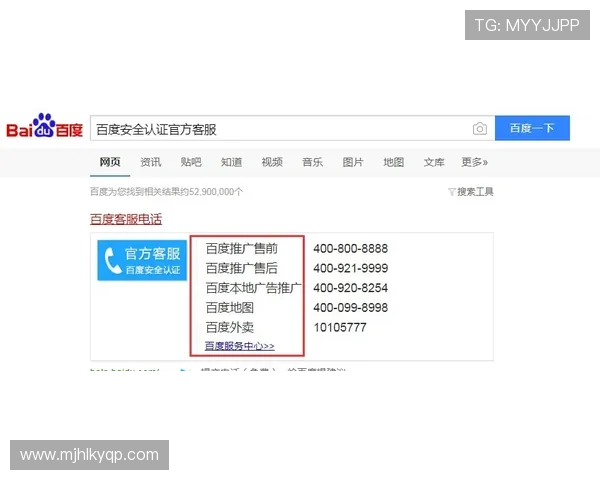Focus the search input field
This screenshot has width=600, height=480.
pyautogui.click(x=292, y=128)
